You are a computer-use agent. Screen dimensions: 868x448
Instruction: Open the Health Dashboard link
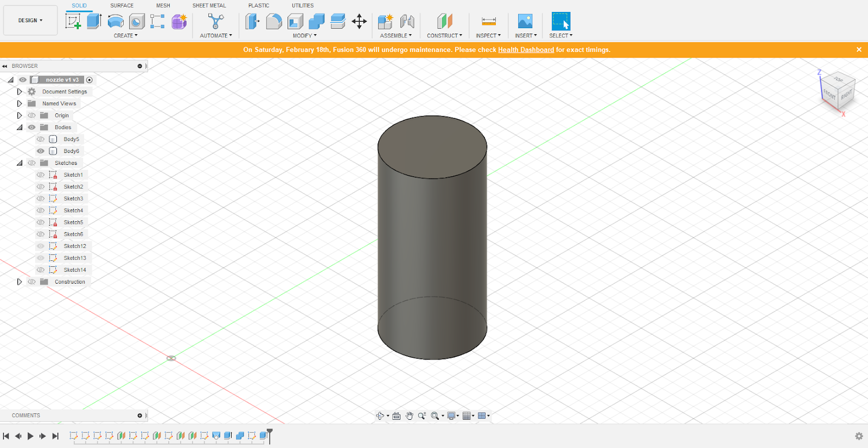[x=526, y=50]
